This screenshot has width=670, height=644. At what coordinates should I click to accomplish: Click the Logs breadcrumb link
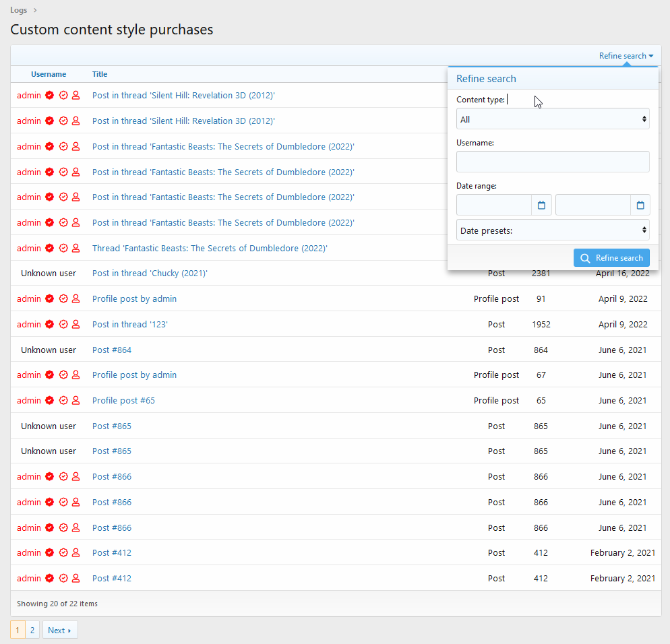(x=19, y=9)
